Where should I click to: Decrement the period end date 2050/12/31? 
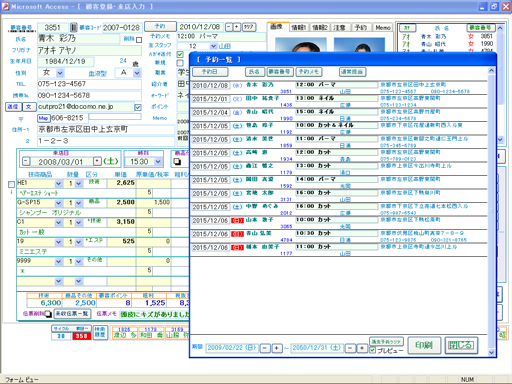(350, 348)
